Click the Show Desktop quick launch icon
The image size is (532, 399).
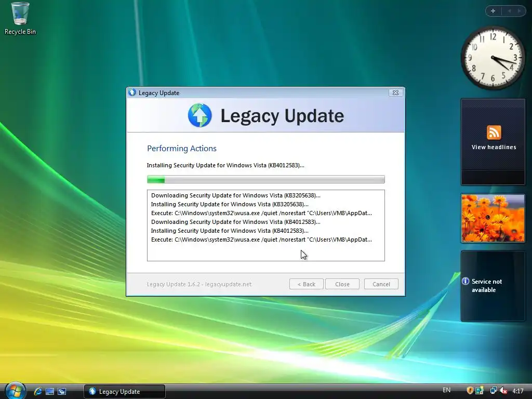pos(50,391)
